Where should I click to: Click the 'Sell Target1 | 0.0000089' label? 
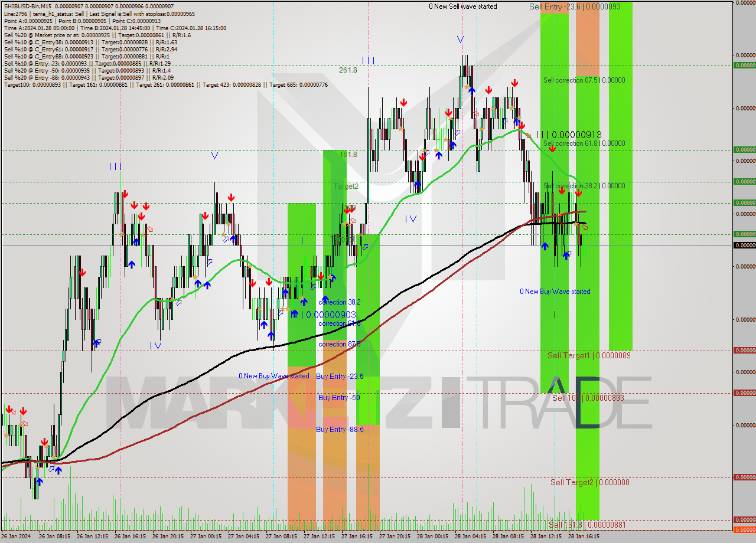(x=589, y=355)
